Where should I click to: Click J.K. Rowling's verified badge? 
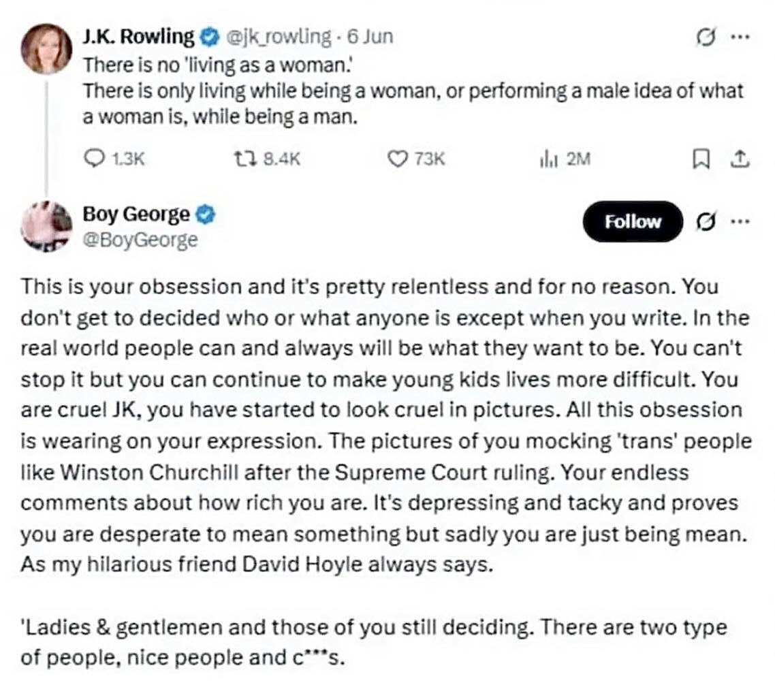(210, 36)
